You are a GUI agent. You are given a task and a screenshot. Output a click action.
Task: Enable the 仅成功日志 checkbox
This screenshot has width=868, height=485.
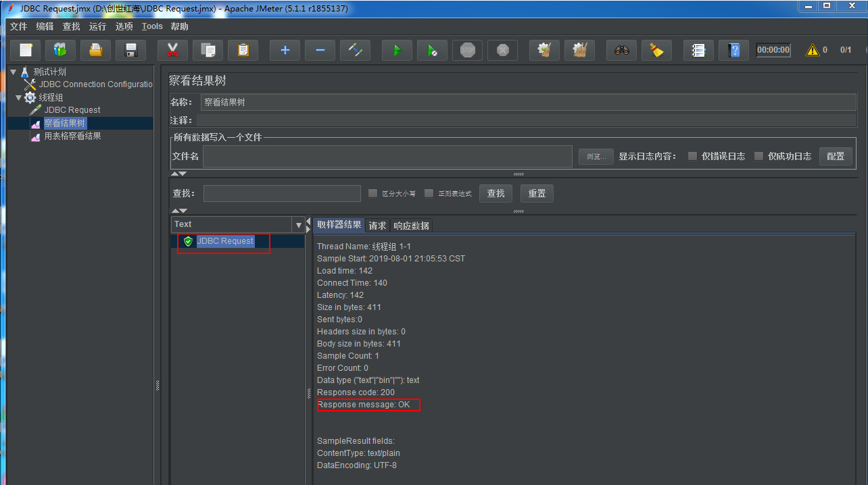tap(758, 156)
